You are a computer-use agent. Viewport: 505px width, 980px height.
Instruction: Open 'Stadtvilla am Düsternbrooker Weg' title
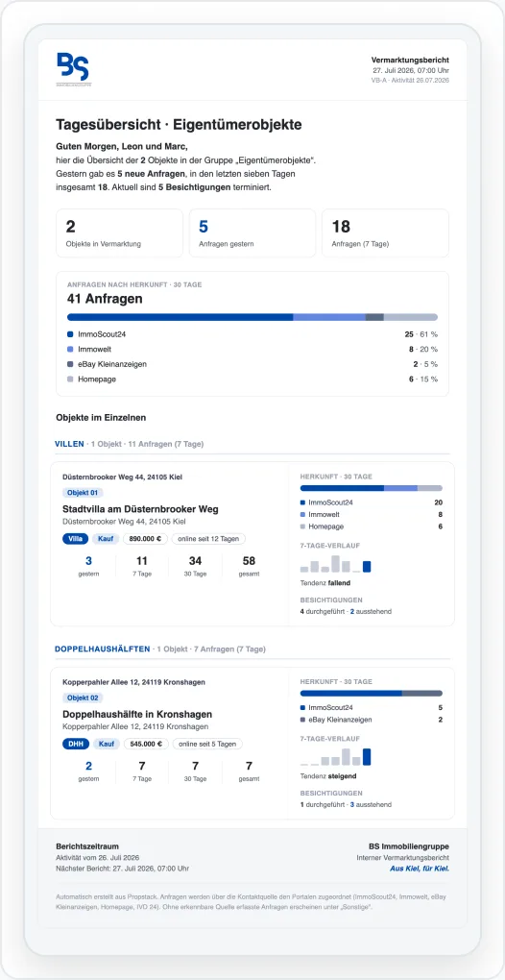click(x=140, y=509)
